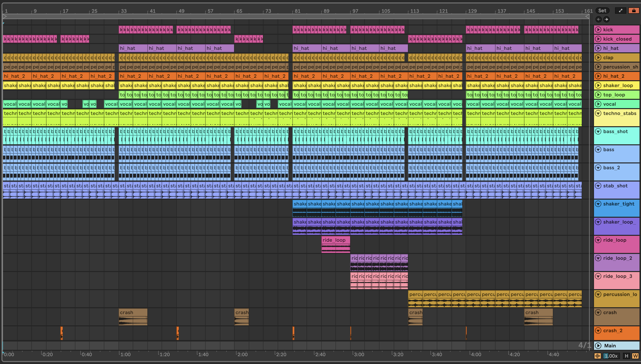This screenshot has height=364, width=641.
Task: Select the first percussion_lo clip at bar 113
Action: point(415,299)
